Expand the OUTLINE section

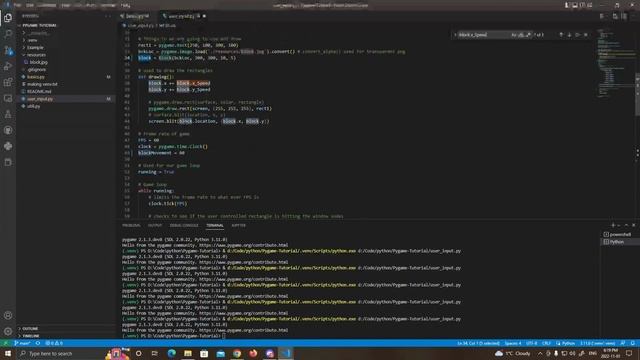click(30, 329)
